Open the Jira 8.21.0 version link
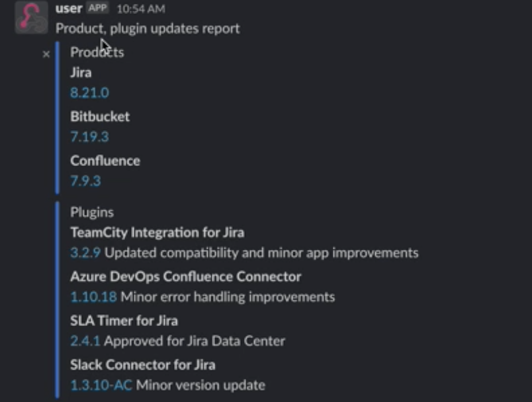 coord(89,93)
